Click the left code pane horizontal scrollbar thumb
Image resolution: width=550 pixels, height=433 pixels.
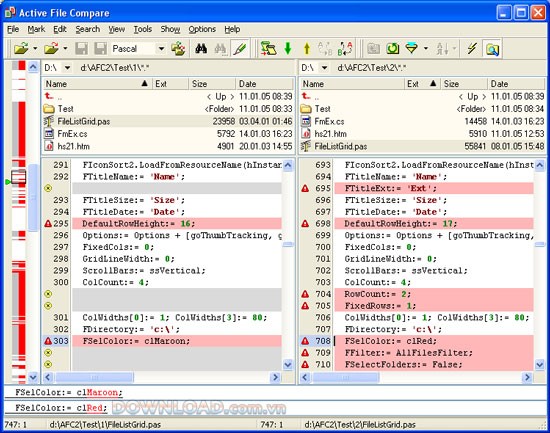pos(94,377)
